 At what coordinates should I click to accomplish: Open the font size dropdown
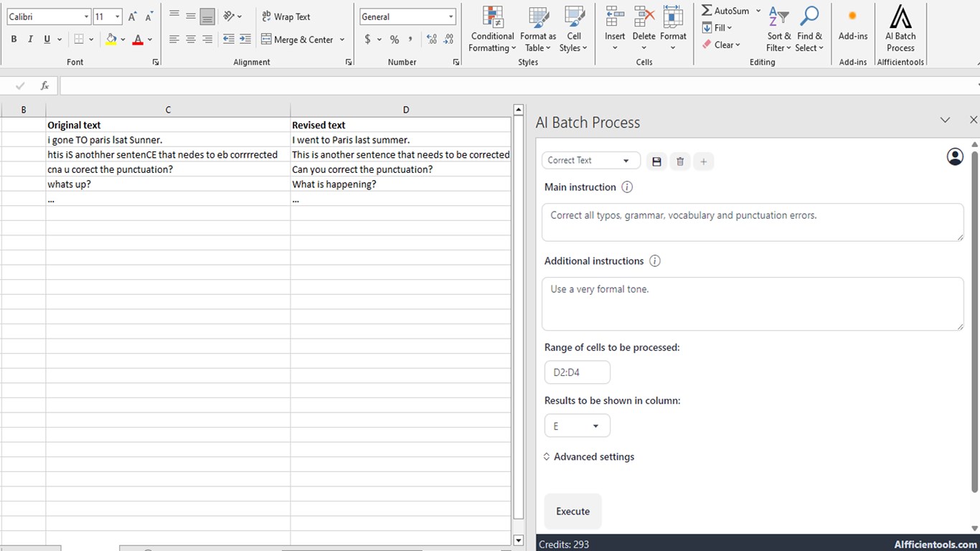[117, 17]
